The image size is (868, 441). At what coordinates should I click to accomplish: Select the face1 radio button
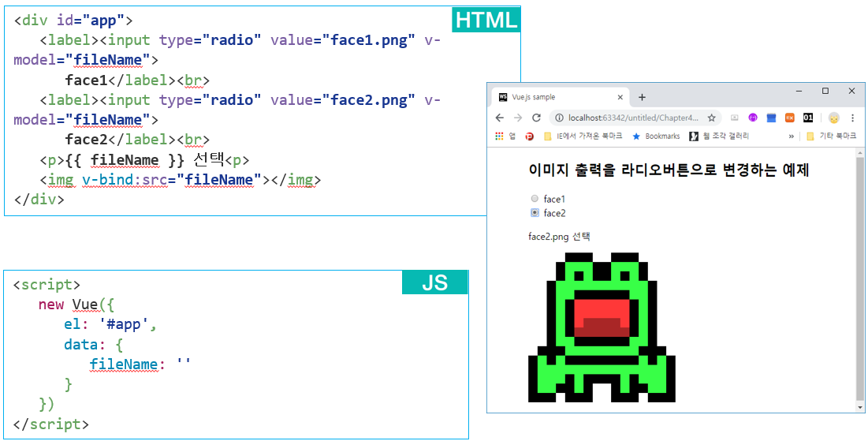pos(535,198)
